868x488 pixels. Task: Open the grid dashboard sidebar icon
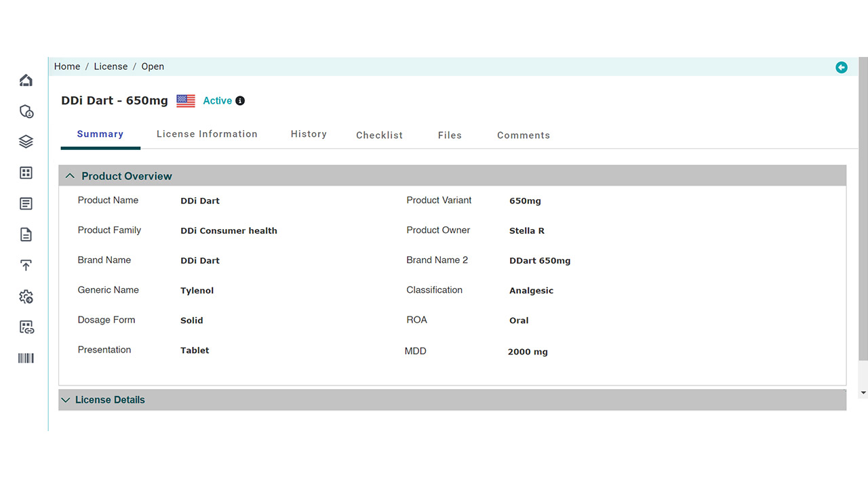[x=26, y=173]
